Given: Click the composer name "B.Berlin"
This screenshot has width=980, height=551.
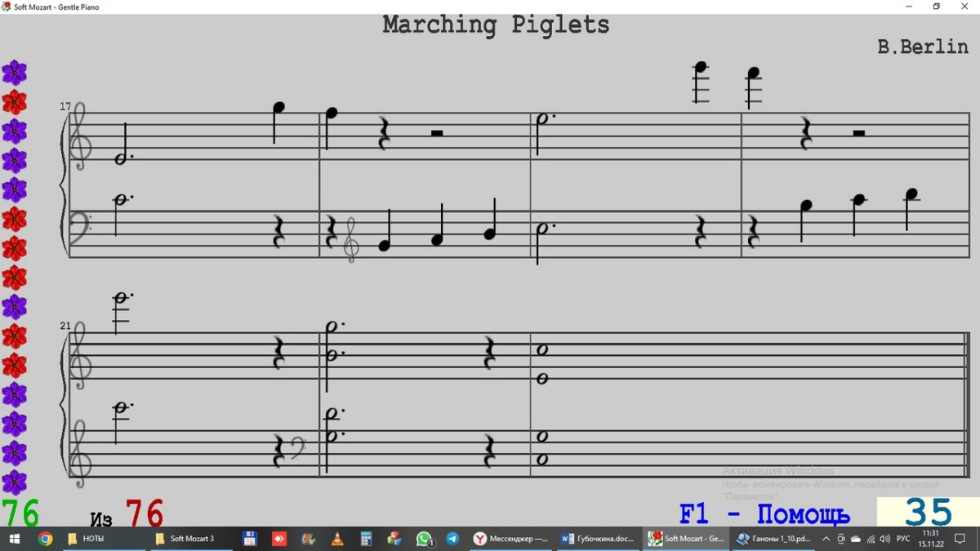Looking at the screenshot, I should (923, 47).
